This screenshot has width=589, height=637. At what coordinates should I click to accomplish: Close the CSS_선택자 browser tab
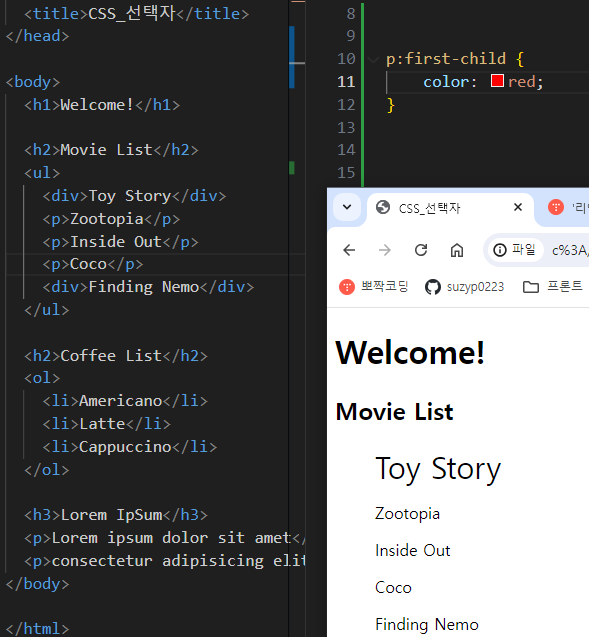(518, 208)
